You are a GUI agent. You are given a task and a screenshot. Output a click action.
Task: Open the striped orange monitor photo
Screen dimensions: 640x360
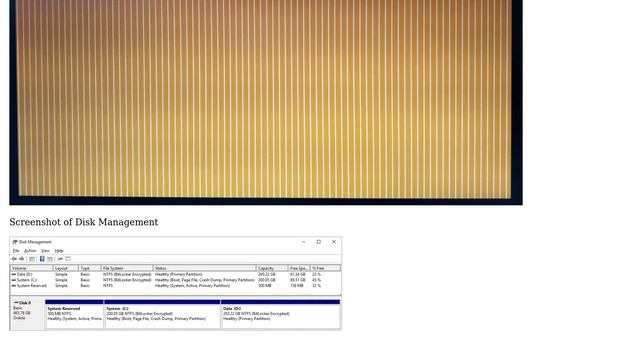(x=266, y=101)
